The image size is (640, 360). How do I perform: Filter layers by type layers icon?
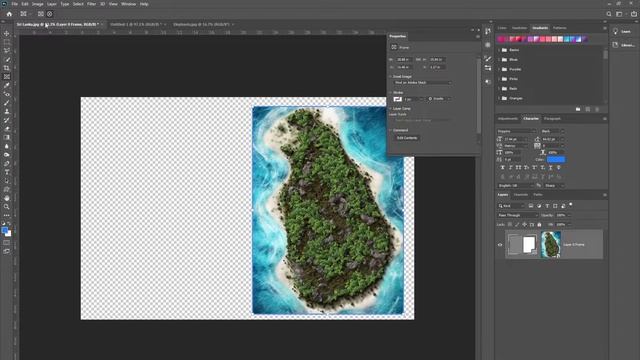(x=547, y=206)
